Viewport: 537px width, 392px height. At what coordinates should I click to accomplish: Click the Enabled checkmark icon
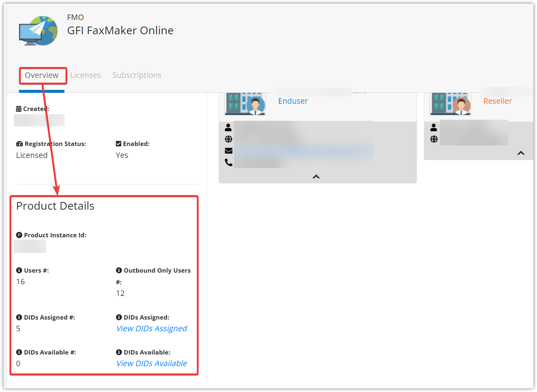point(119,144)
